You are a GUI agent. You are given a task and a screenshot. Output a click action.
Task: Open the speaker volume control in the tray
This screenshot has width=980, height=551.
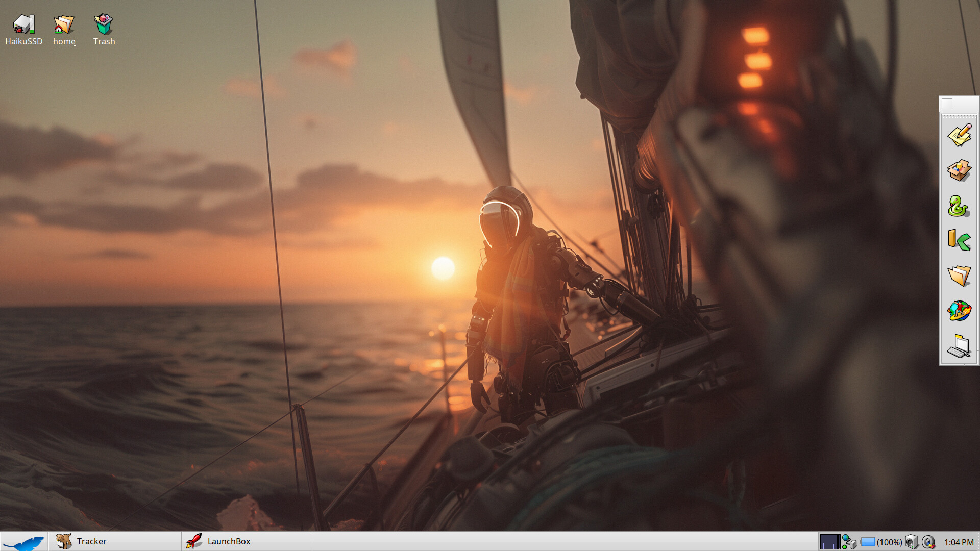pyautogui.click(x=912, y=542)
